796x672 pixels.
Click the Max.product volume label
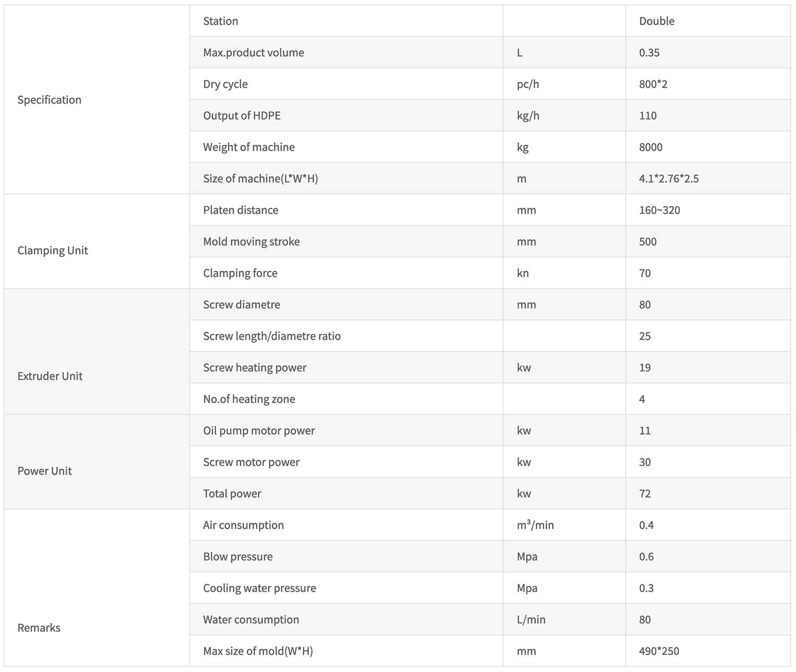click(x=254, y=53)
